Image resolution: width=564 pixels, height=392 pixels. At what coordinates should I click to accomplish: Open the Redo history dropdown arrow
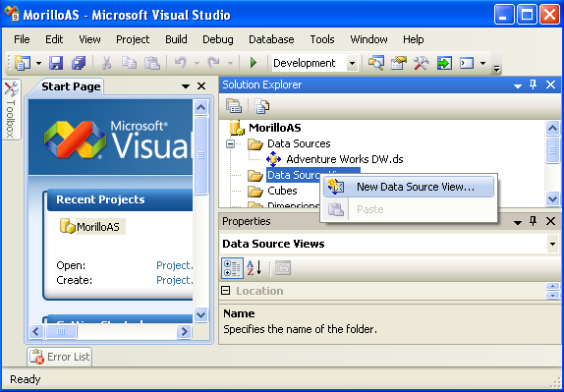(230, 64)
